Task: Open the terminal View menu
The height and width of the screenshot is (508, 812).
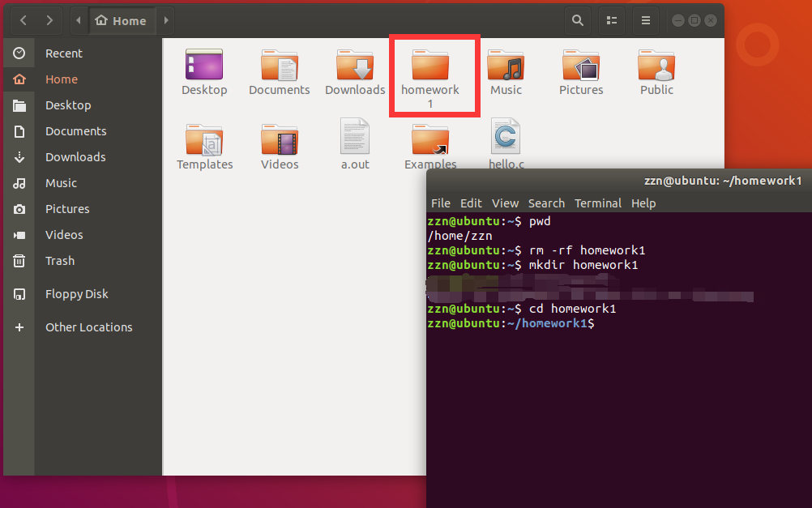Action: point(505,203)
